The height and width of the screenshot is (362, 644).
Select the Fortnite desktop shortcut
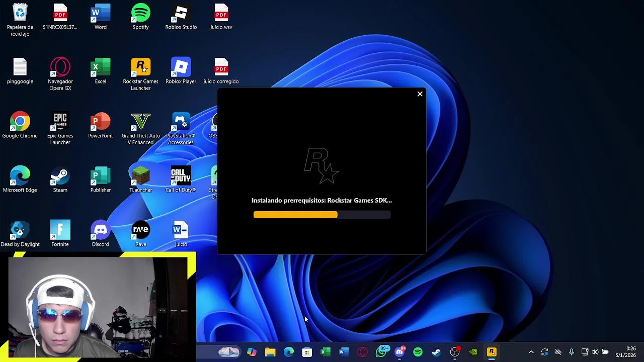[60, 234]
